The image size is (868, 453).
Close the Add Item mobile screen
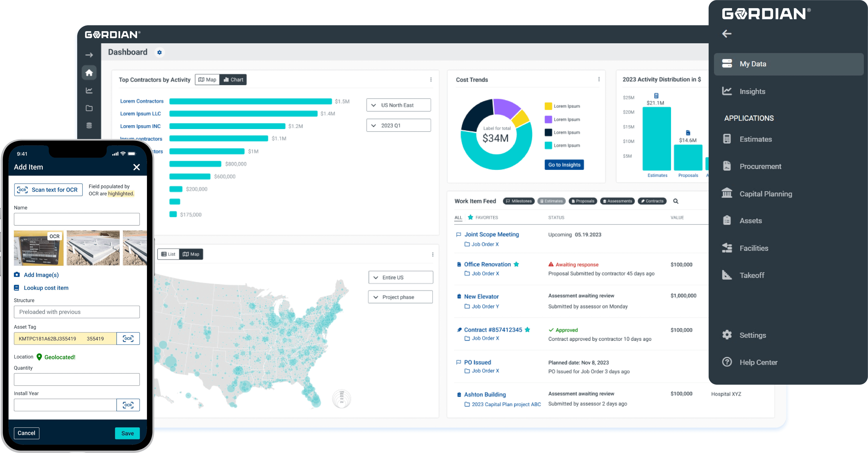point(137,167)
